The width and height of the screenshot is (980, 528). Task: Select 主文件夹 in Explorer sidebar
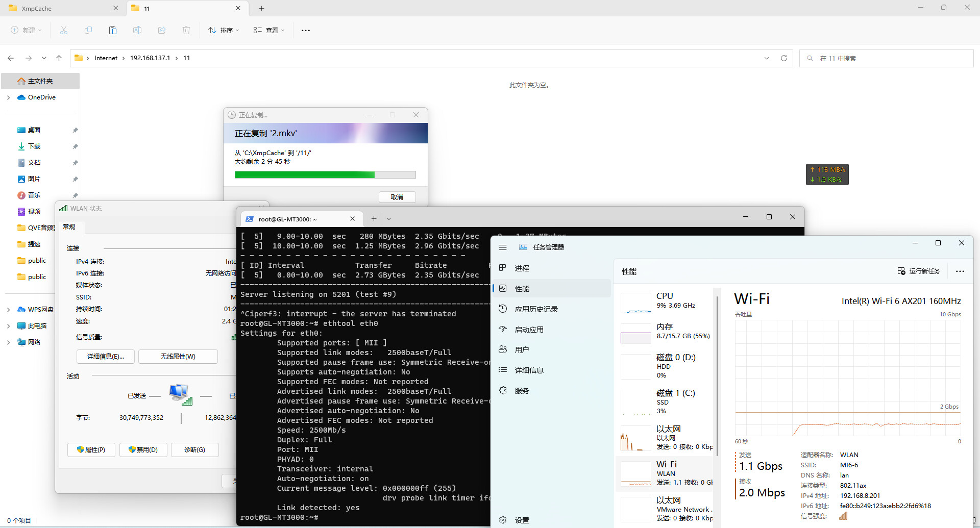coord(40,81)
